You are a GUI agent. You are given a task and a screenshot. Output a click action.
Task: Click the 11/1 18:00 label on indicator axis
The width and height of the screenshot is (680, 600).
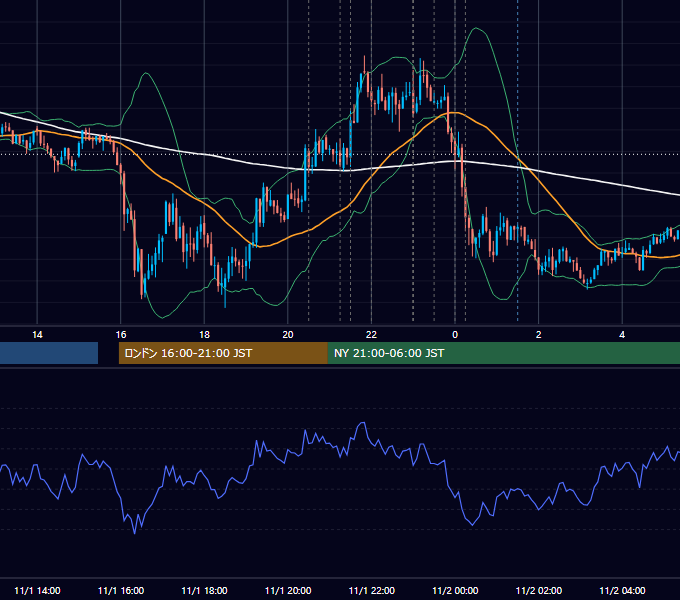point(204,590)
